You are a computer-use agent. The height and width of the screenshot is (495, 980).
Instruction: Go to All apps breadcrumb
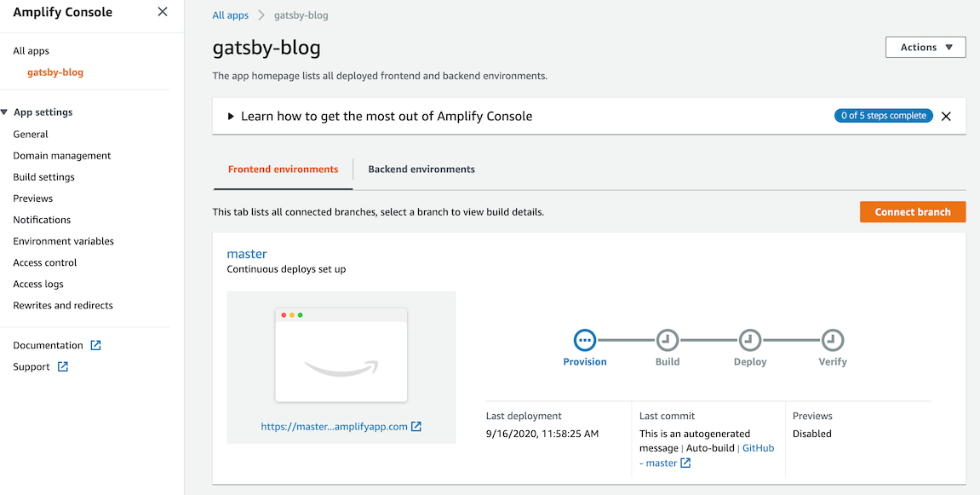point(230,15)
